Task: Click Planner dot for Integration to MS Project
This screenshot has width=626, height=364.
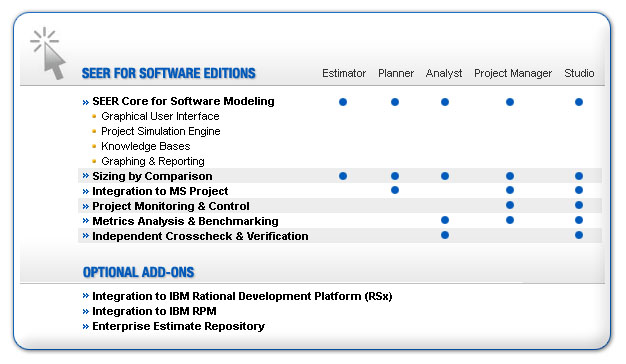Action: coord(395,190)
